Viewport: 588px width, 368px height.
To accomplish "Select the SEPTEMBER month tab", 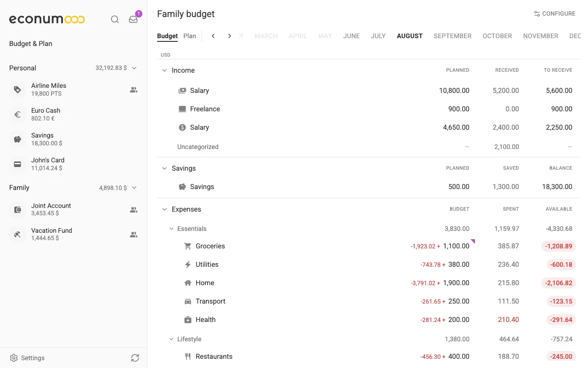I will point(452,36).
